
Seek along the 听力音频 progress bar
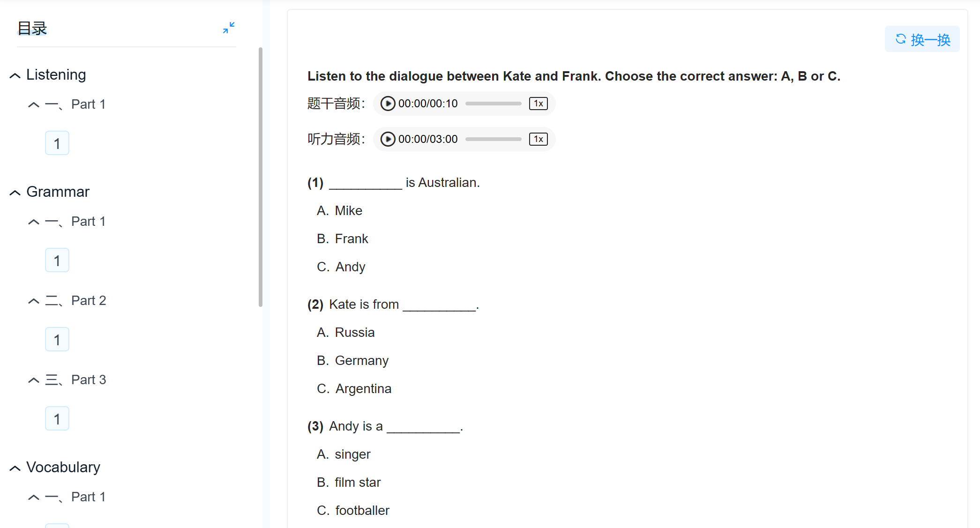493,139
